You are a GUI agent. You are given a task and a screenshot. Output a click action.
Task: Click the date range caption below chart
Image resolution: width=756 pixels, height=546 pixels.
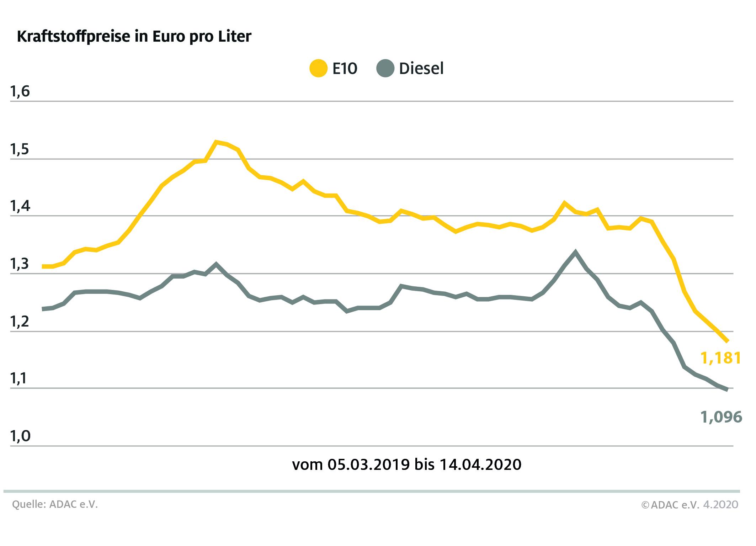click(407, 465)
